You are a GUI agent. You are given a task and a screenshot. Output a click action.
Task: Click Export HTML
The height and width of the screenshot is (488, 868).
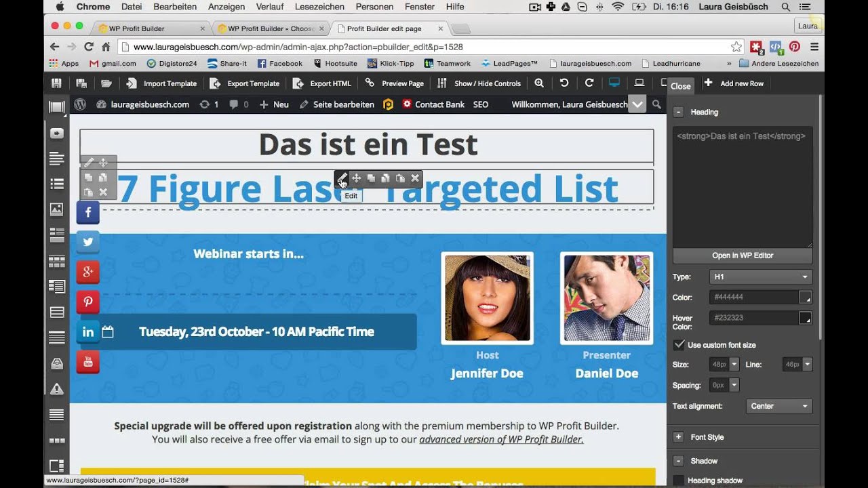pyautogui.click(x=322, y=83)
